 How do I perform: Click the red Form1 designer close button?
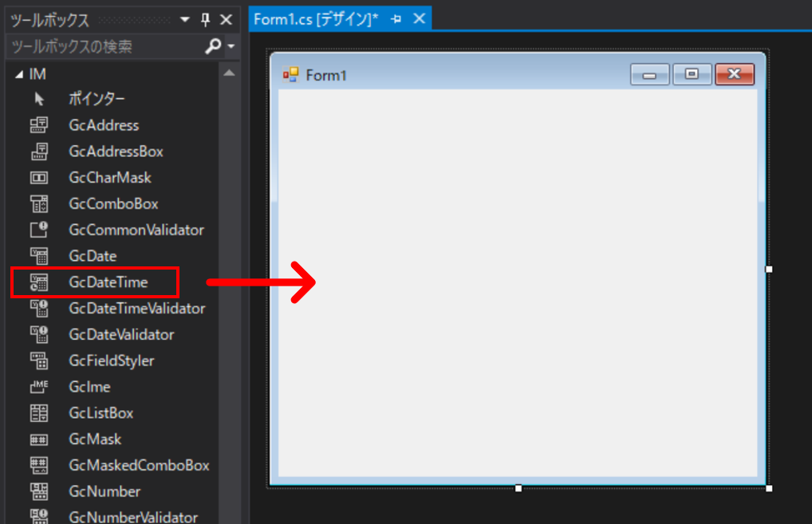[735, 74]
